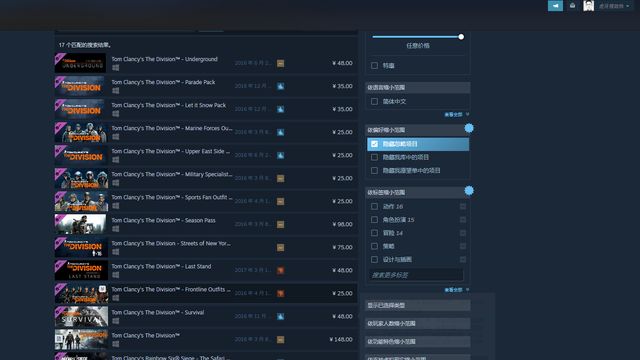Click review score icon for Division Underground row
Viewport: 640px width, 360px height.
point(280,63)
